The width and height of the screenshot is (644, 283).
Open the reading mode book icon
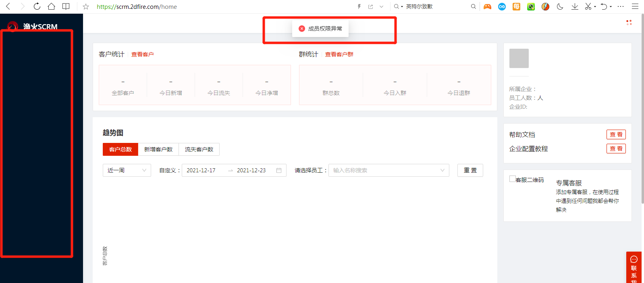click(66, 6)
